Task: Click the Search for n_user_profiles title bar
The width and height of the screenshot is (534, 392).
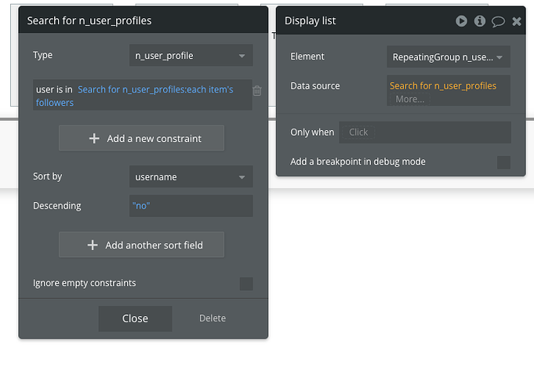Action: [143, 20]
